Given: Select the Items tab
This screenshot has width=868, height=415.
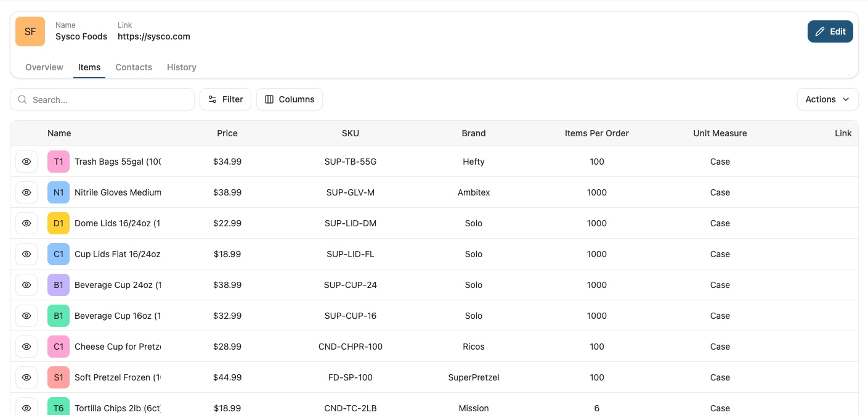Looking at the screenshot, I should point(89,67).
